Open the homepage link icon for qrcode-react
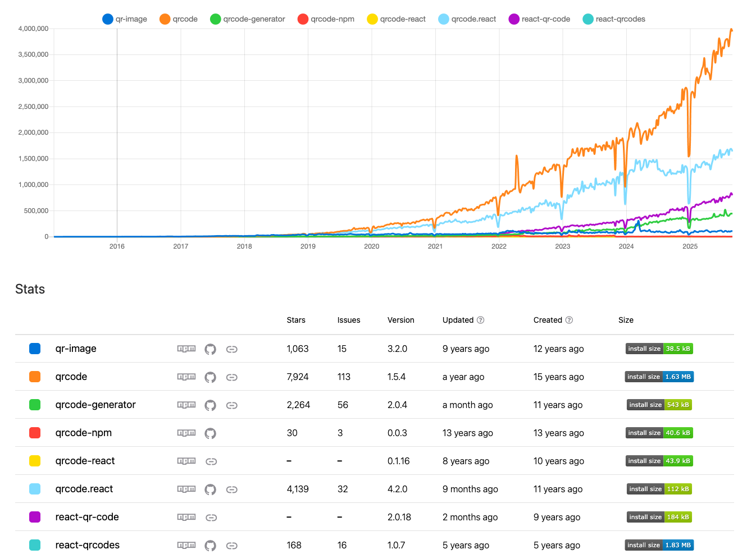756x554 pixels. (x=211, y=461)
